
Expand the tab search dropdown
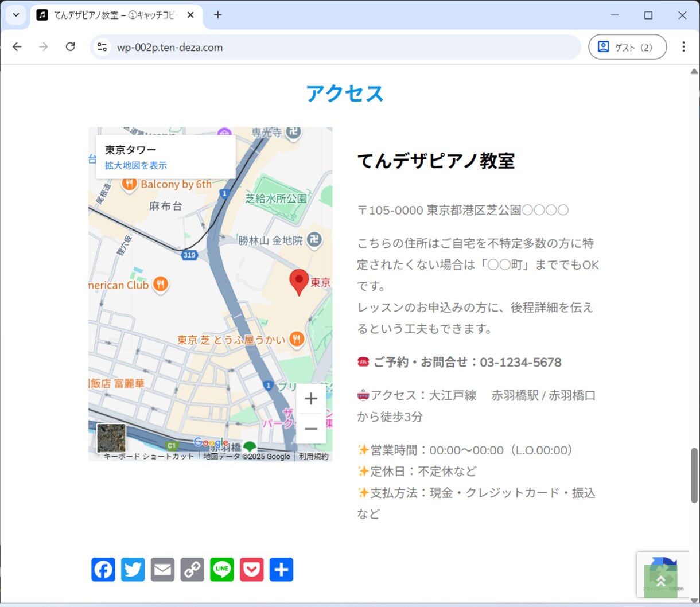click(16, 15)
